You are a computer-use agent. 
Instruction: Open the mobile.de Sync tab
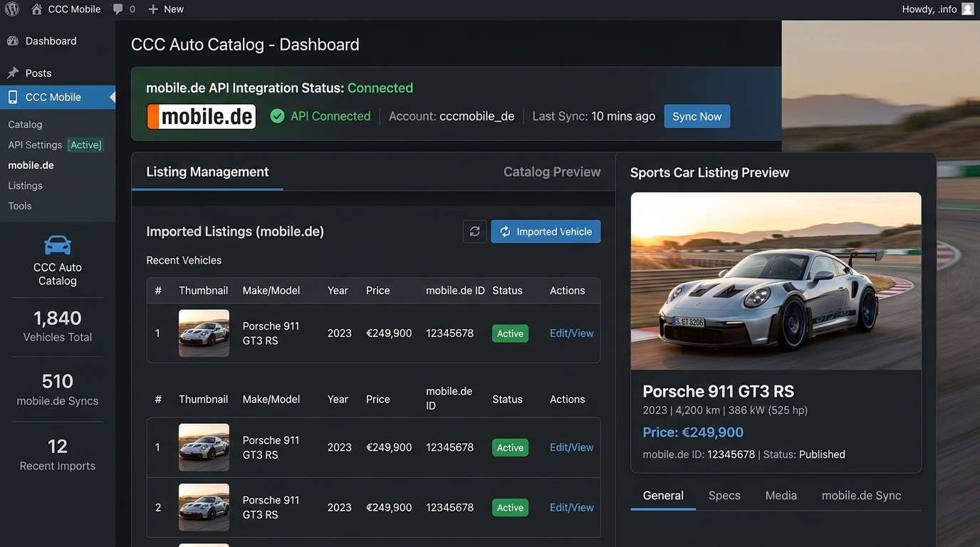pos(861,496)
